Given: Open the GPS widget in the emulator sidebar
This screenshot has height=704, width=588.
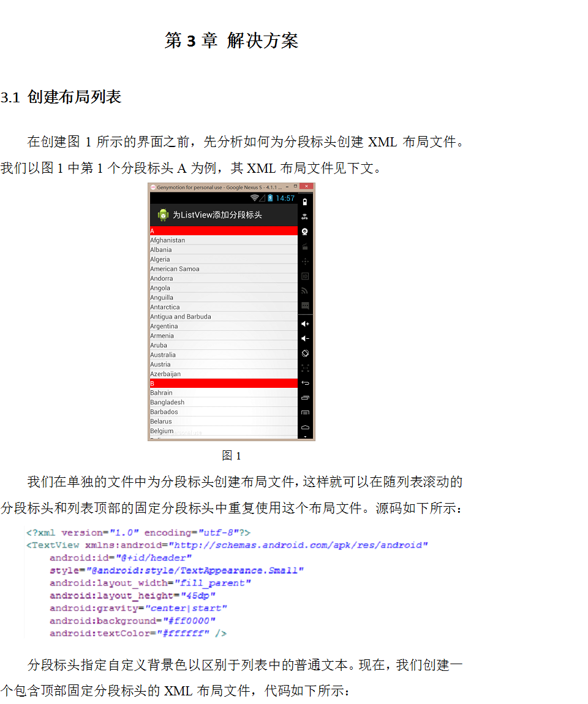Looking at the screenshot, I should click(305, 216).
